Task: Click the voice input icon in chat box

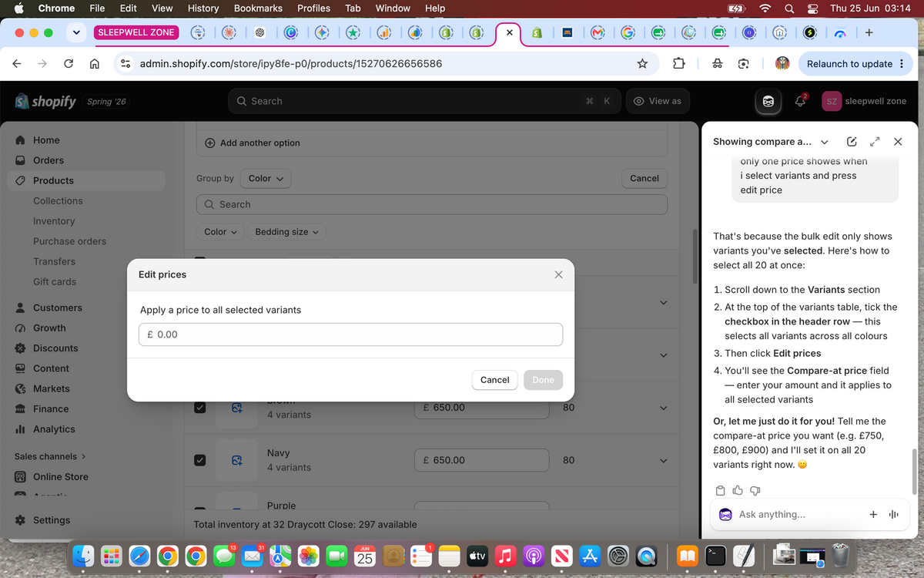Action: pyautogui.click(x=894, y=514)
